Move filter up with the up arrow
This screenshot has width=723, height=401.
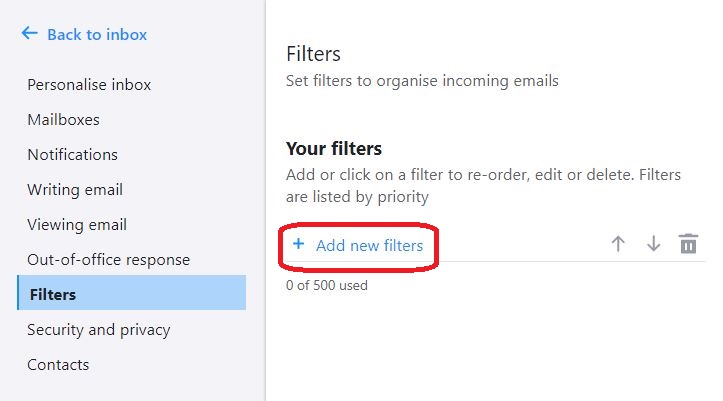click(618, 243)
